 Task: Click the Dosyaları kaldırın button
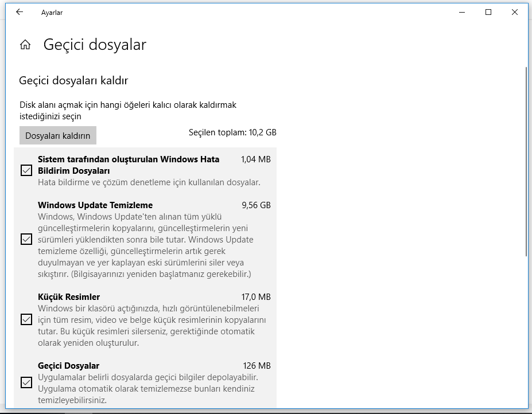coord(58,135)
